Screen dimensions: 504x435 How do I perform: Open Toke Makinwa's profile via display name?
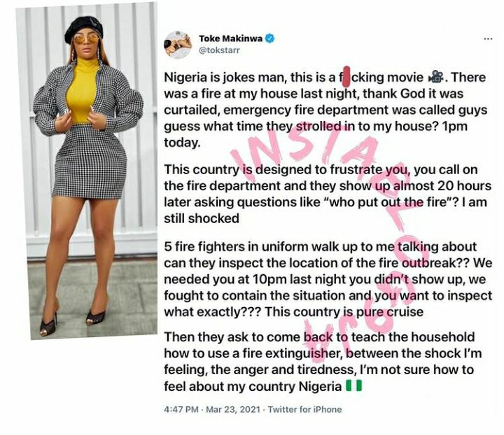click(230, 38)
